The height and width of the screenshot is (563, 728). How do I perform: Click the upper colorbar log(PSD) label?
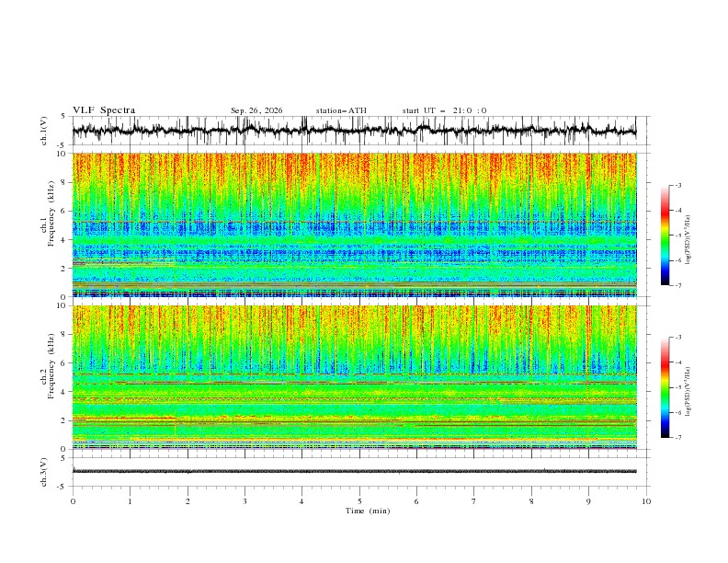pyautogui.click(x=688, y=240)
